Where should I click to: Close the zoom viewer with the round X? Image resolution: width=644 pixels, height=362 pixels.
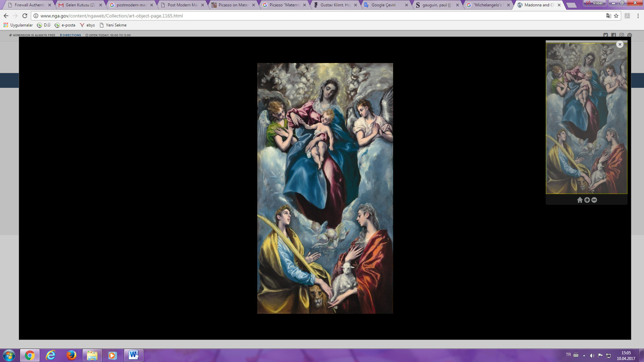click(x=620, y=44)
